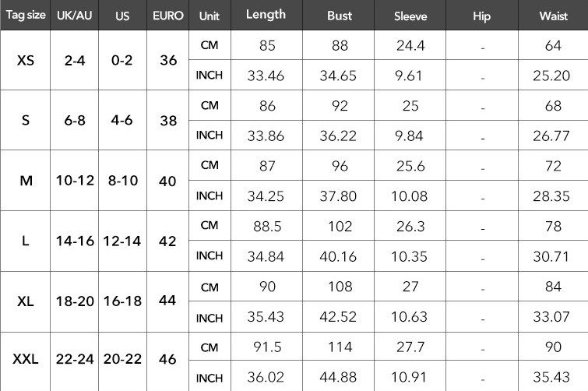Select the Sleeve column header
The height and width of the screenshot is (391, 588).
coord(410,15)
